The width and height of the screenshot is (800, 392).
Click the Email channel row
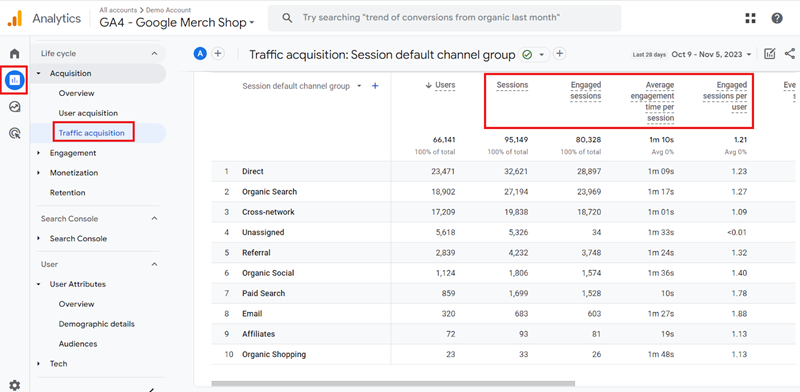point(505,314)
